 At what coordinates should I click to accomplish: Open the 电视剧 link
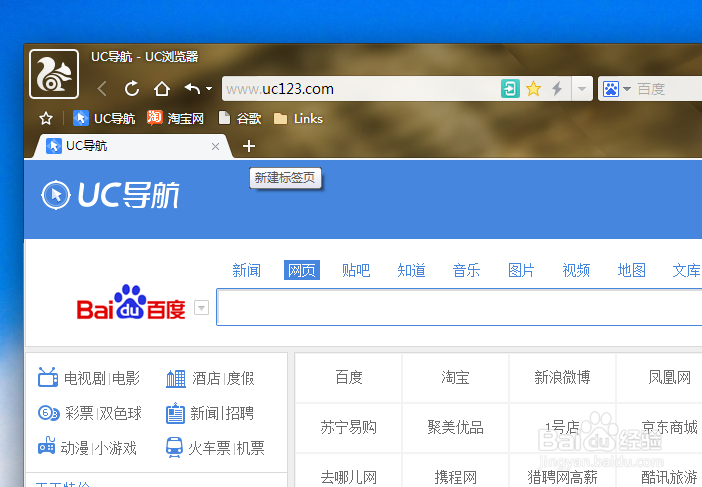coord(85,378)
